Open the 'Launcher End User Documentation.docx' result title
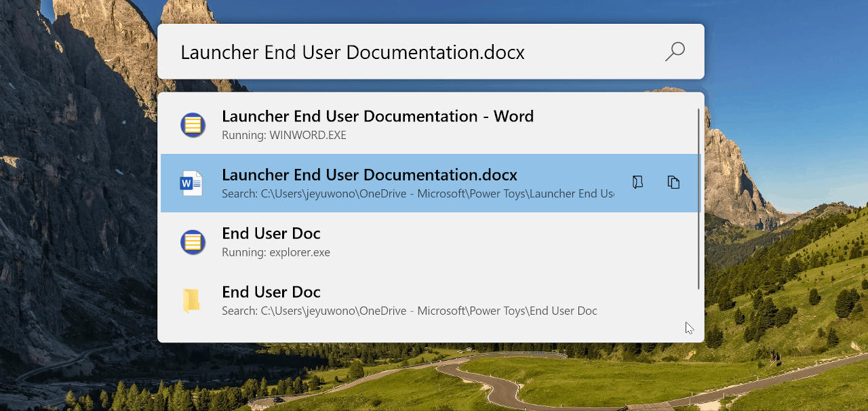The image size is (868, 411). click(x=370, y=175)
